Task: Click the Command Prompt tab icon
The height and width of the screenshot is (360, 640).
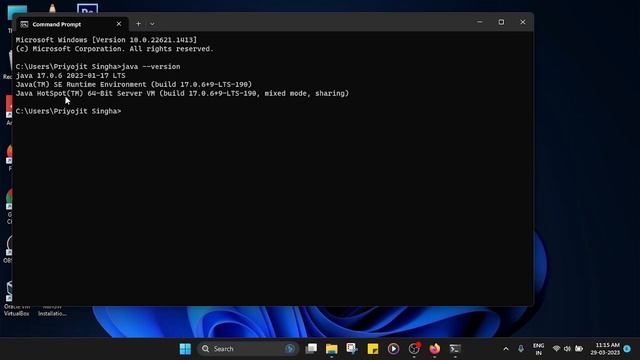Action: coord(24,24)
